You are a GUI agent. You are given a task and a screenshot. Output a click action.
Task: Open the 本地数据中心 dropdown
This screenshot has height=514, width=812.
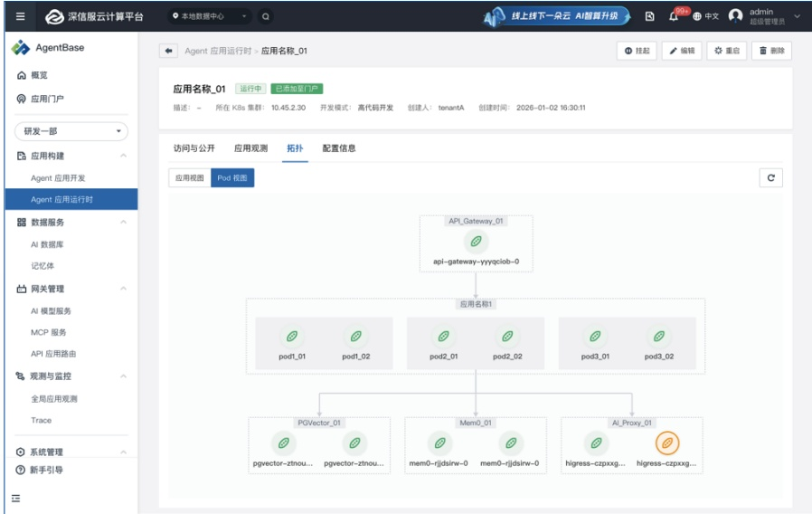tap(210, 16)
